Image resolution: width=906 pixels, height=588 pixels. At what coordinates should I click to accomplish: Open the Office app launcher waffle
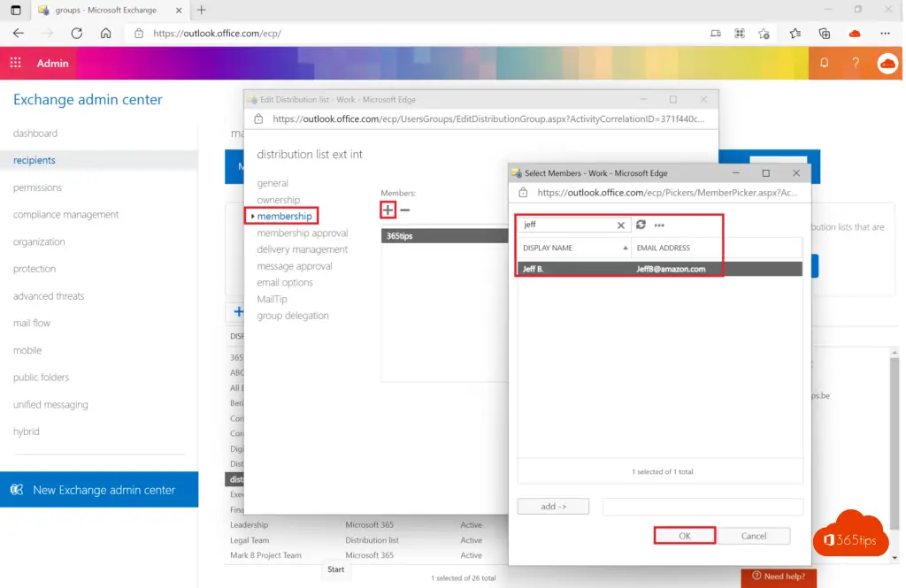pyautogui.click(x=15, y=63)
